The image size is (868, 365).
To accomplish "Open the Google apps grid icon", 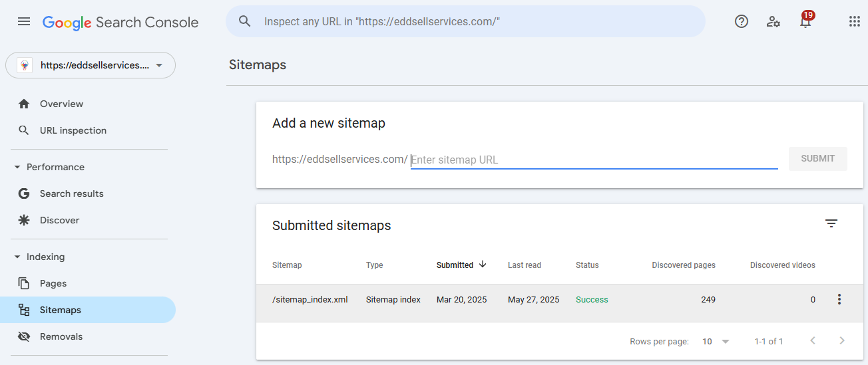I will pyautogui.click(x=855, y=21).
